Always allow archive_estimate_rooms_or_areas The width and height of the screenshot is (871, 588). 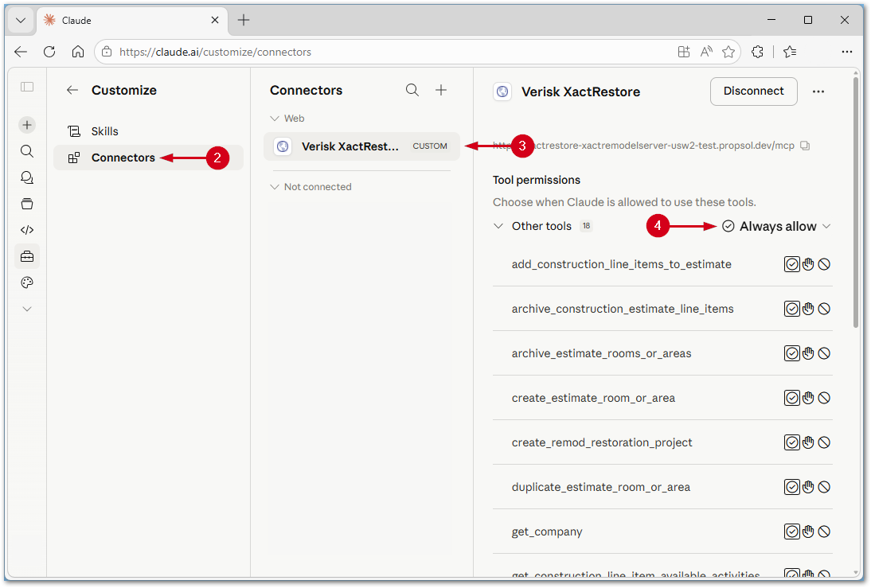pyautogui.click(x=791, y=353)
